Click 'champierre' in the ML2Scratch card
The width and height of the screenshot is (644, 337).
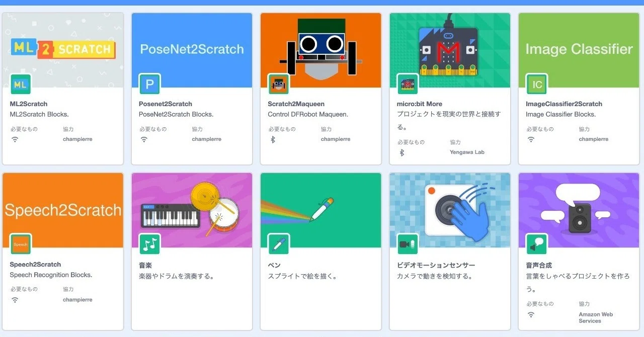pos(77,139)
